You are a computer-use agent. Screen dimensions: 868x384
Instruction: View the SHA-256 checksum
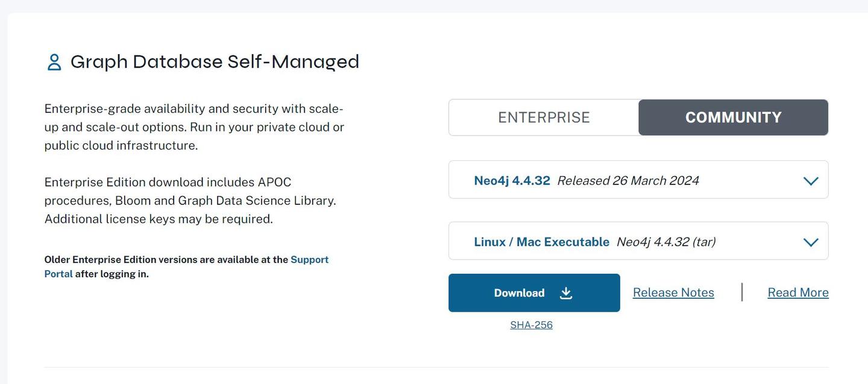[x=531, y=324]
